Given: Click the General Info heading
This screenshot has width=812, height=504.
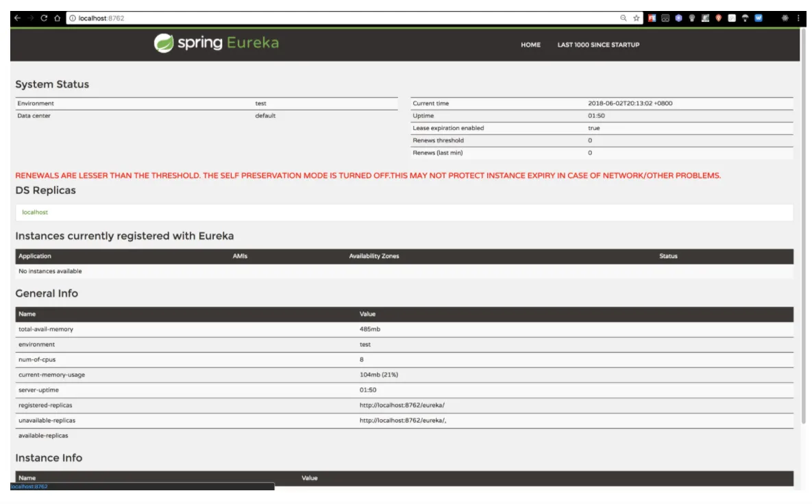Looking at the screenshot, I should (x=47, y=293).
